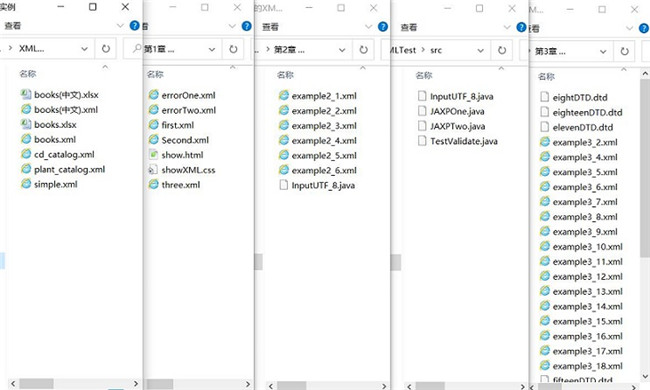
Task: Click the example2_4.xml file icon
Action: tap(284, 140)
